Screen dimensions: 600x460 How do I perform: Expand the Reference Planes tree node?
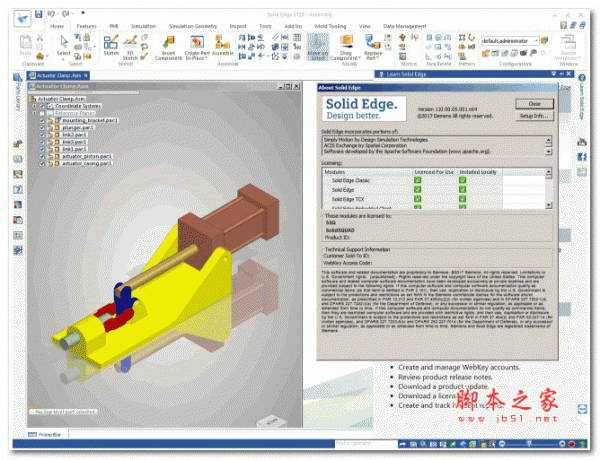[34, 113]
